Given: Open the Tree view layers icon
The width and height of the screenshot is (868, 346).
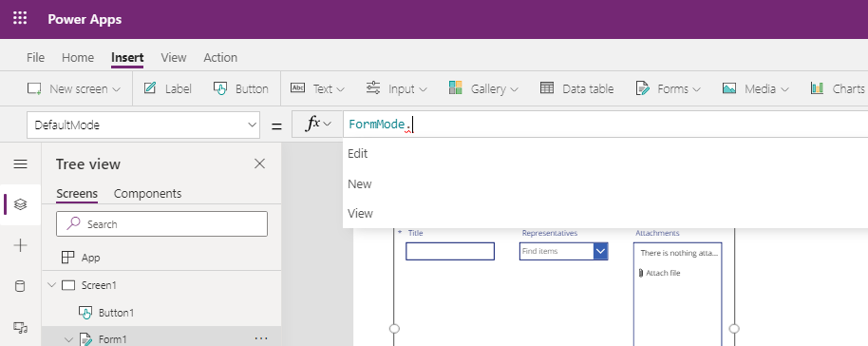Looking at the screenshot, I should [x=21, y=204].
